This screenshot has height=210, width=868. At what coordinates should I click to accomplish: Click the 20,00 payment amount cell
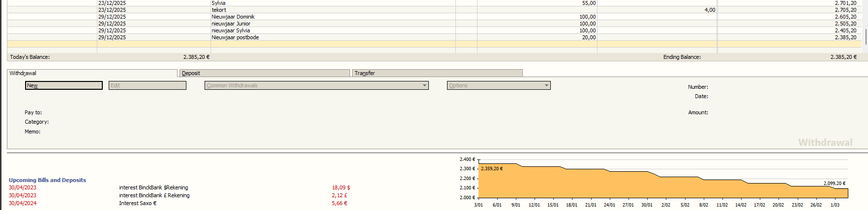(x=537, y=37)
